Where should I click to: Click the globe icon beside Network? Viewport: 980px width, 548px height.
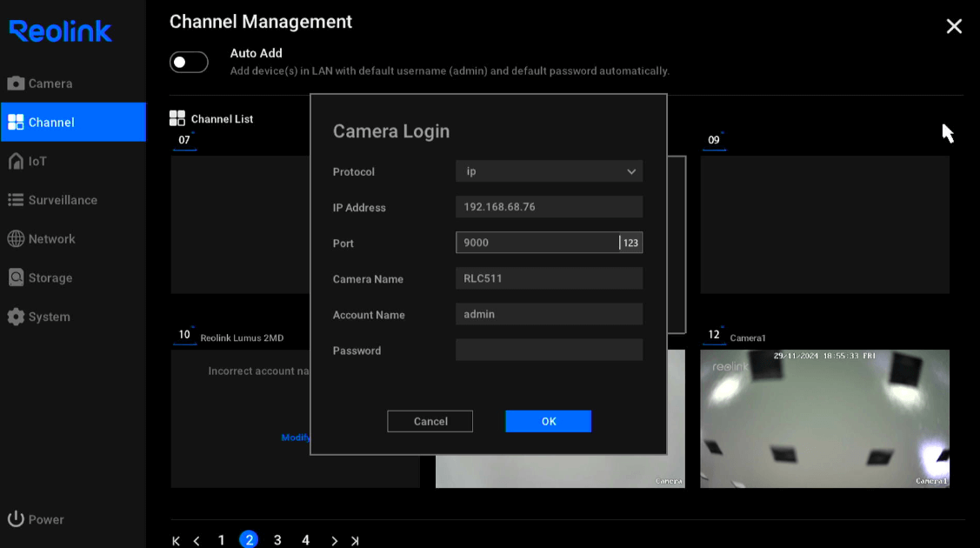[x=16, y=238]
